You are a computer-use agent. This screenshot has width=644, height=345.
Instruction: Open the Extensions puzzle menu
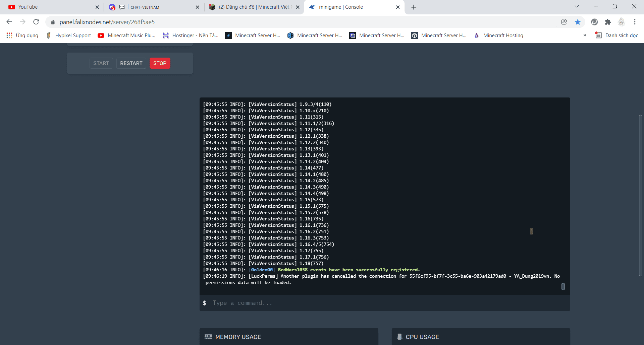(608, 22)
